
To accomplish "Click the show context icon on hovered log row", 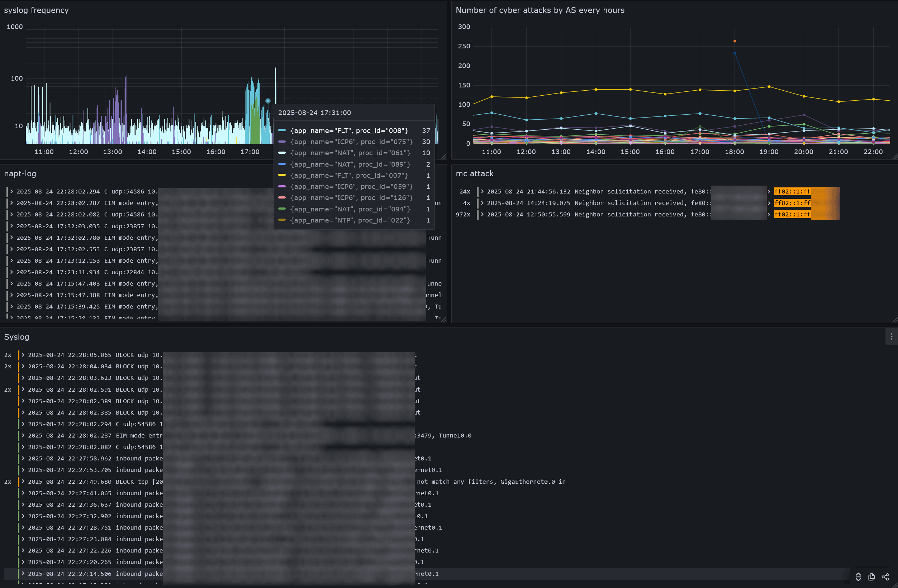I will coord(858,577).
